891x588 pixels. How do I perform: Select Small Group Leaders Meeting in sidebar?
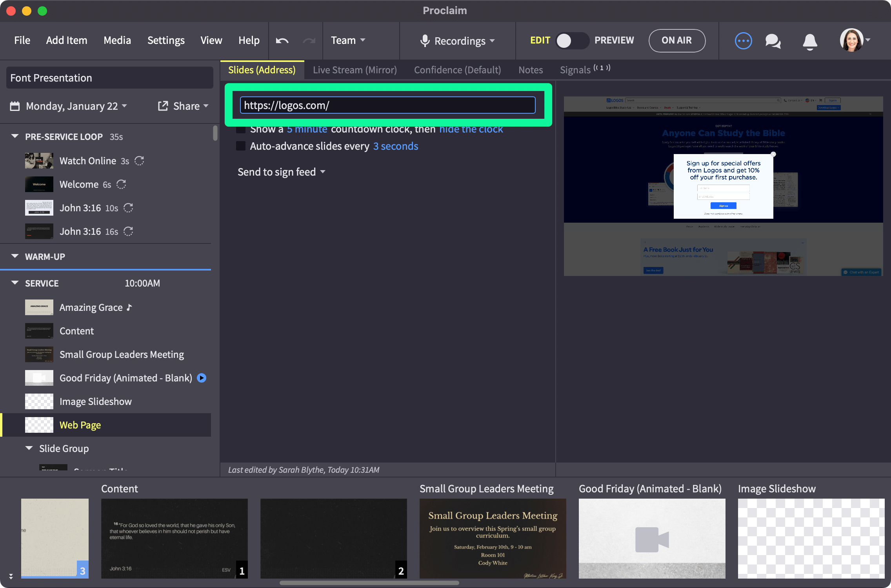pyautogui.click(x=106, y=354)
